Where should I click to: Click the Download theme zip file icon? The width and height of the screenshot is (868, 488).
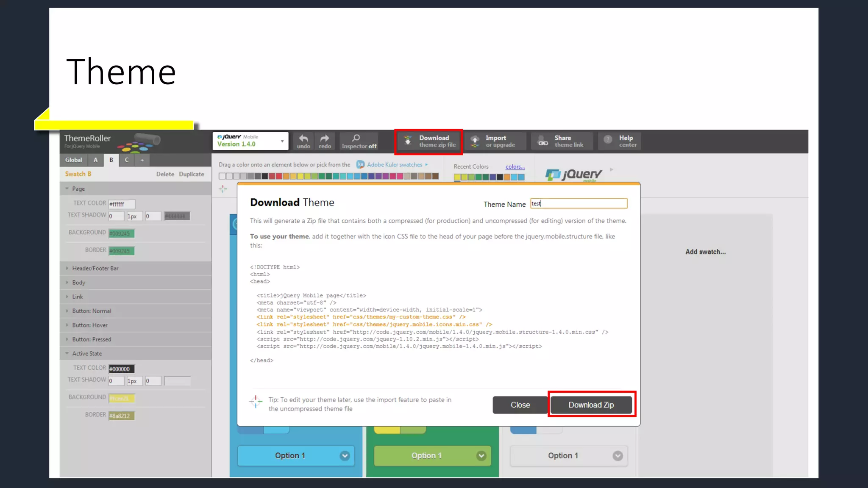[x=408, y=141]
